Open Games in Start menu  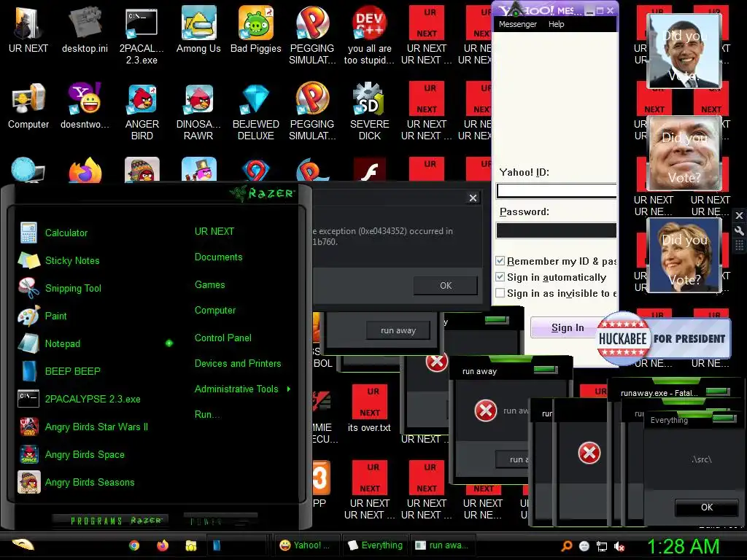pos(209,285)
